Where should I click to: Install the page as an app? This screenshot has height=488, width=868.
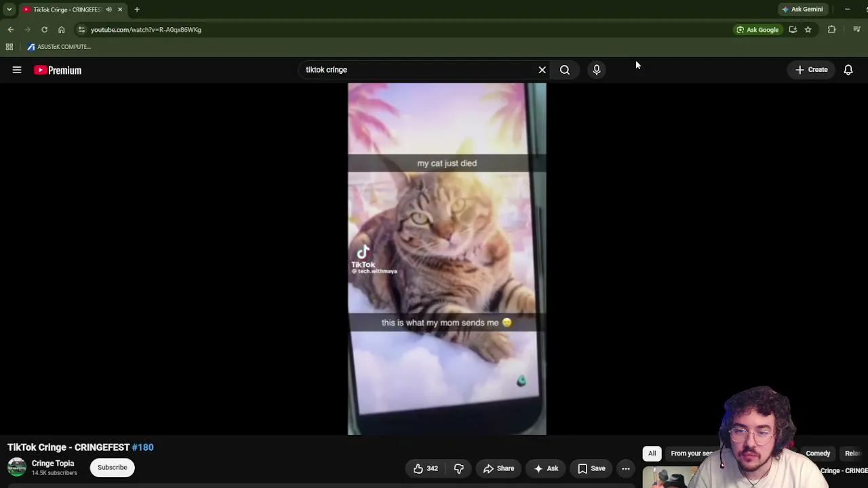tap(793, 30)
